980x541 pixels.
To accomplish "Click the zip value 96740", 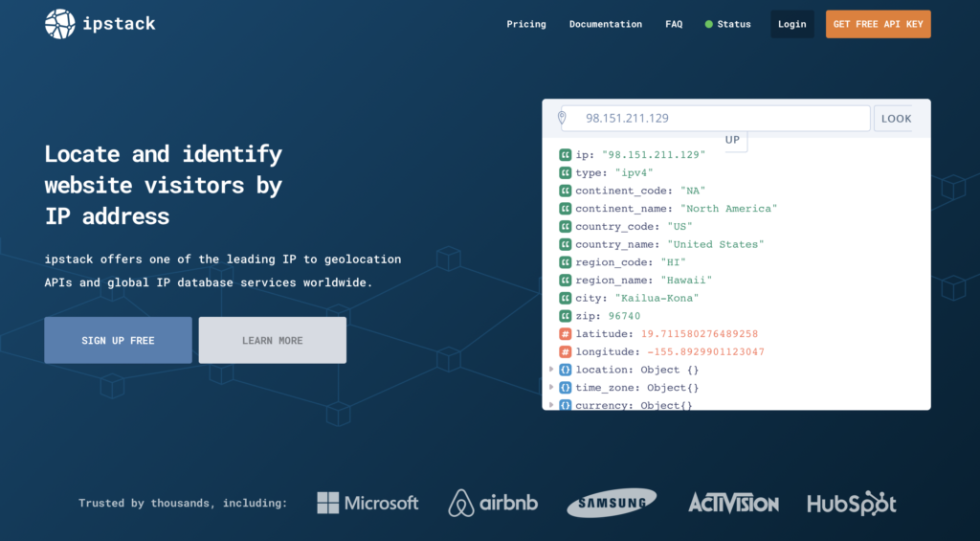I will pyautogui.click(x=624, y=316).
